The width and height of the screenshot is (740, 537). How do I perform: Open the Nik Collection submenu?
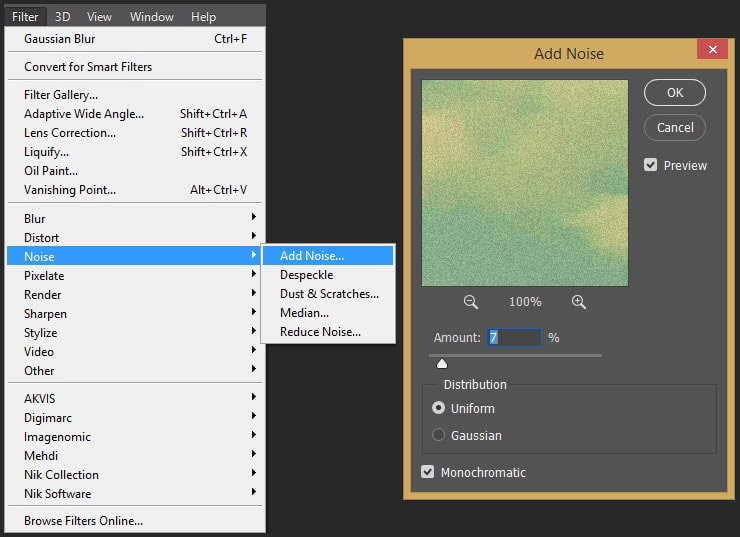(x=135, y=474)
